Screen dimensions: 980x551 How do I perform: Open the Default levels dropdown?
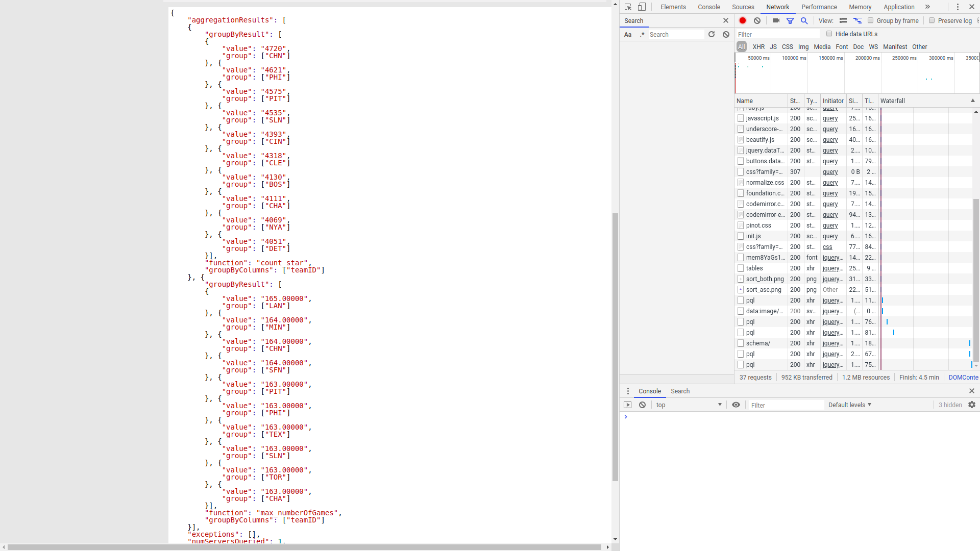tap(850, 405)
